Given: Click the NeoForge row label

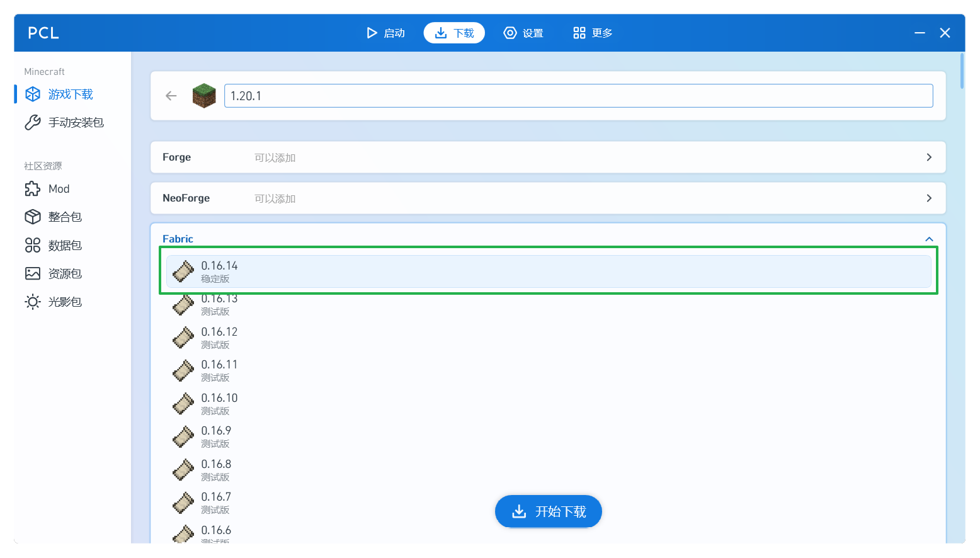Looking at the screenshot, I should [x=186, y=198].
